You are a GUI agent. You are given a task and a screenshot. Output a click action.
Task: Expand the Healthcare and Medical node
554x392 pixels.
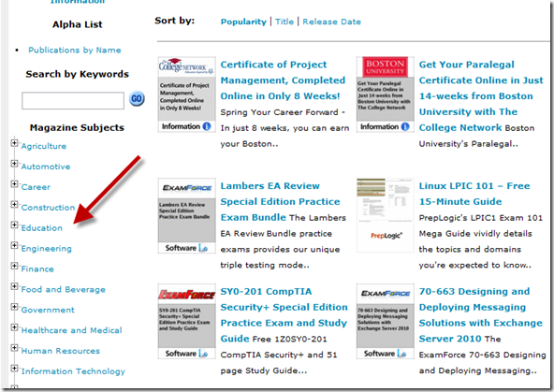click(x=14, y=327)
